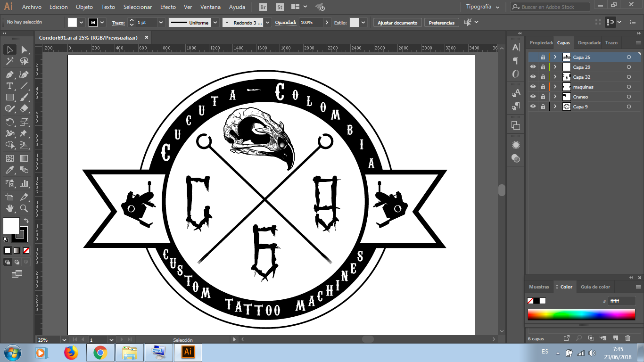Open the Bridge (Br) button

tap(264, 7)
